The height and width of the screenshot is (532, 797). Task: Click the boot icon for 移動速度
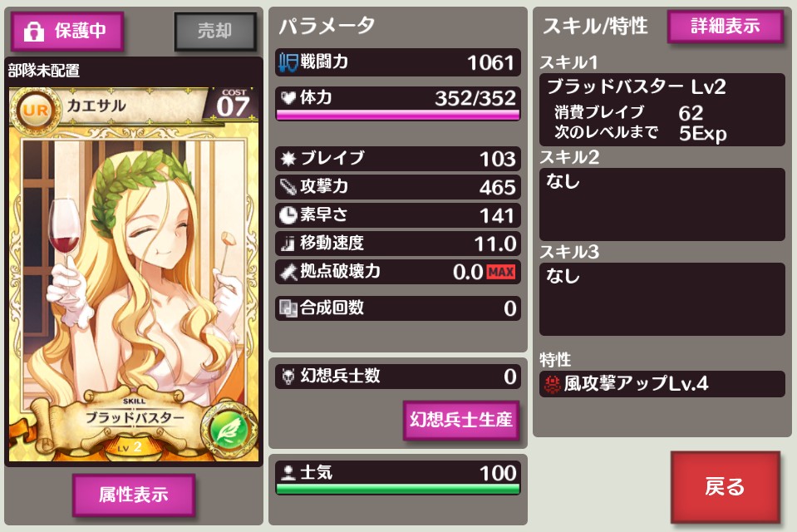288,244
